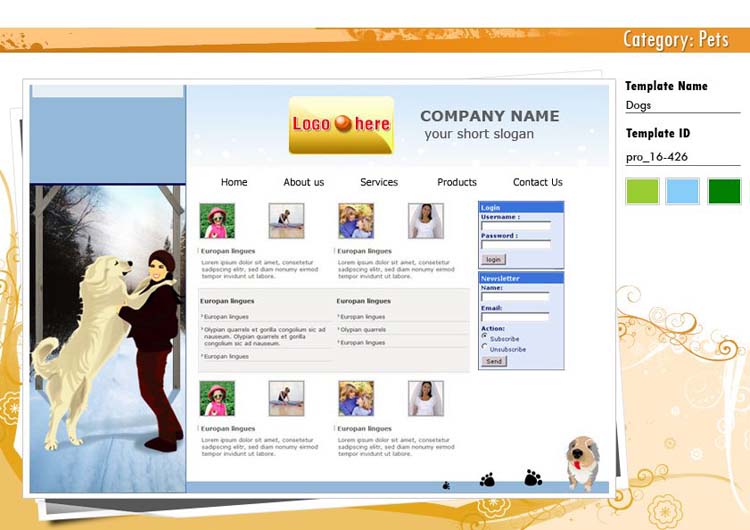Click into the Username field
The height and width of the screenshot is (530, 750).
(x=515, y=226)
